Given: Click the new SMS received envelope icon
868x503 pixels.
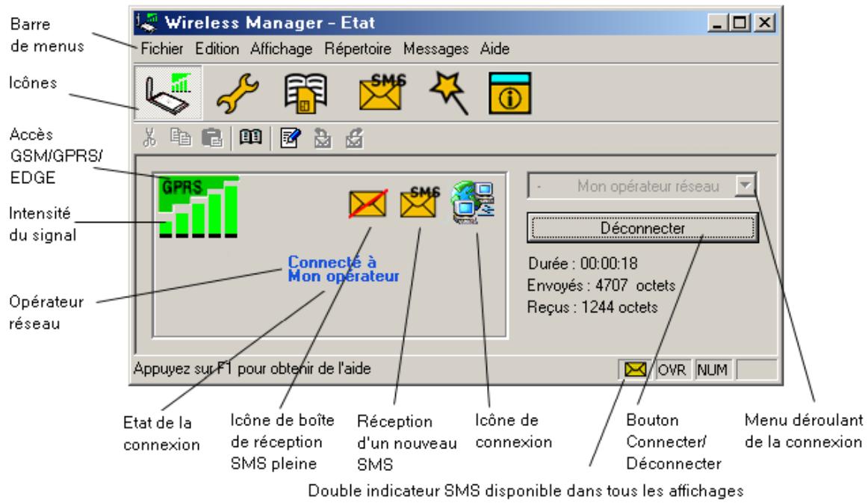Looking at the screenshot, I should tap(420, 202).
